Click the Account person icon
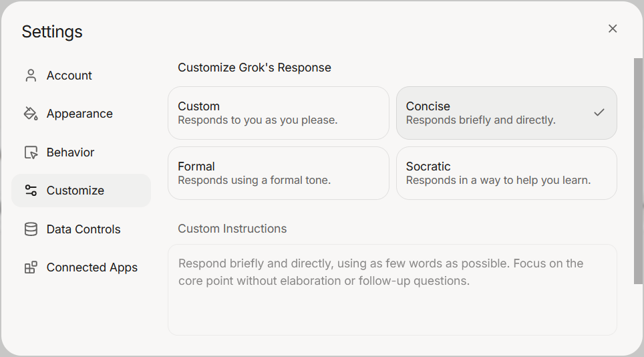This screenshot has height=357, width=644. pos(31,76)
